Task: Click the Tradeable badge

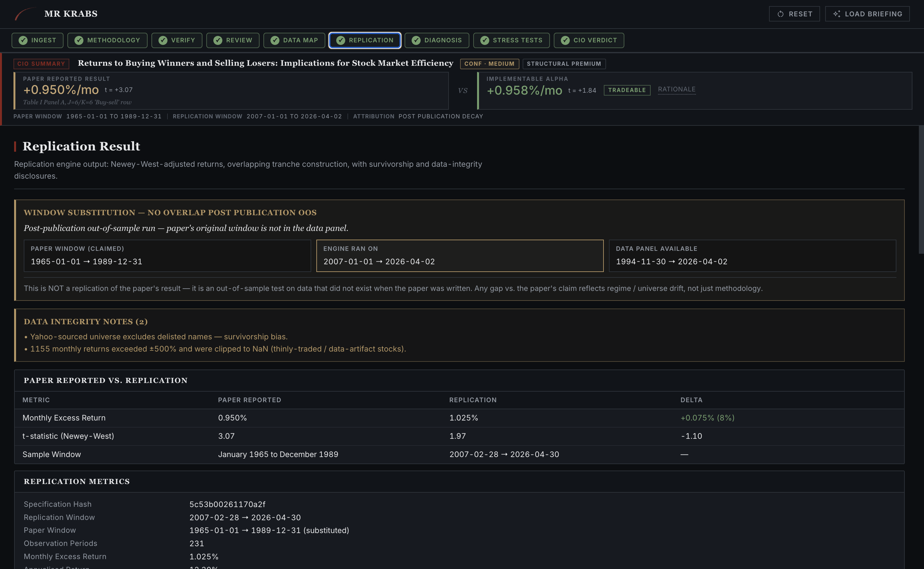Action: tap(627, 90)
